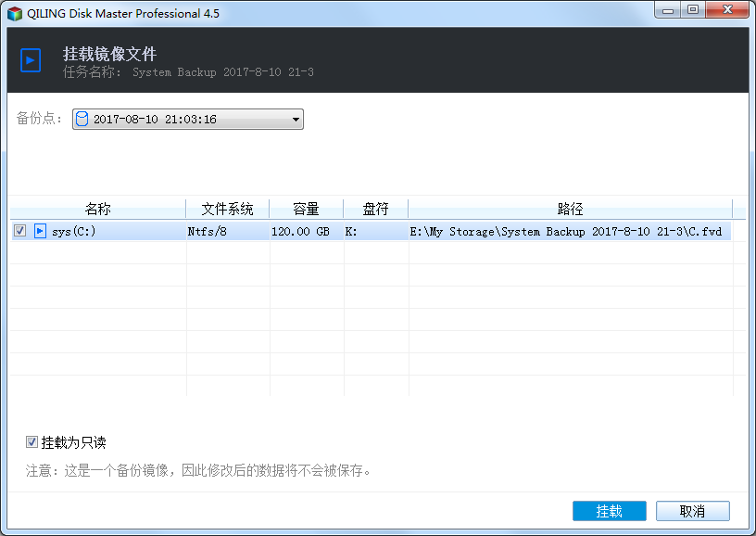
Task: Select the sys(C:) name cell
Action: [74, 232]
